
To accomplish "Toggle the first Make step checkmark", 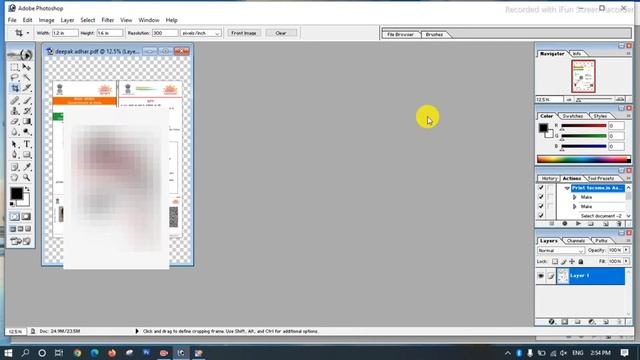I will click(541, 197).
